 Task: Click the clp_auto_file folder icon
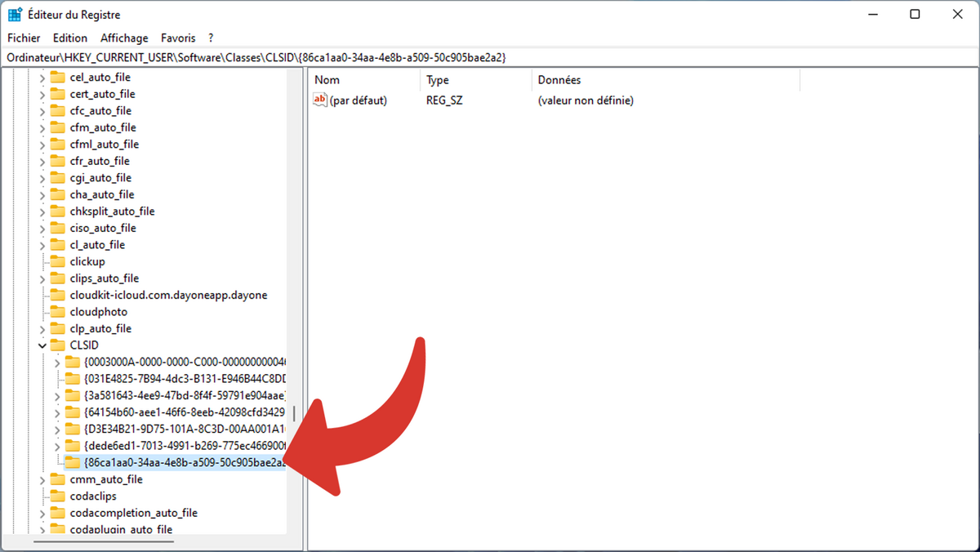point(57,328)
